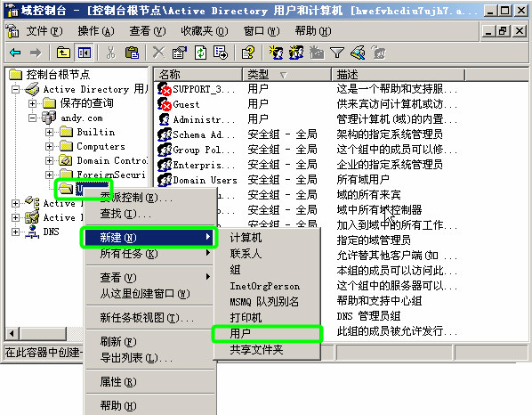Open the 帮助(H) menu in menu bar
This screenshot has width=532, height=415.
pyautogui.click(x=313, y=31)
